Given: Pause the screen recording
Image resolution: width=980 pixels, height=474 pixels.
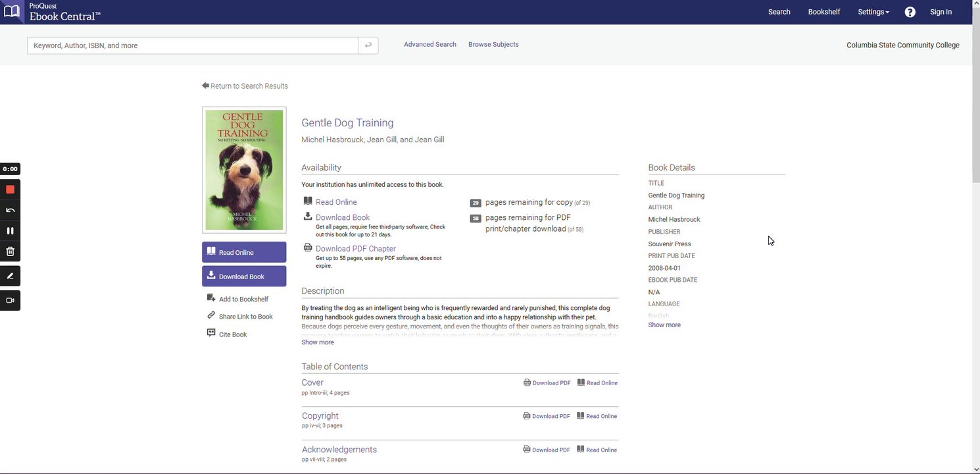Looking at the screenshot, I should [10, 231].
